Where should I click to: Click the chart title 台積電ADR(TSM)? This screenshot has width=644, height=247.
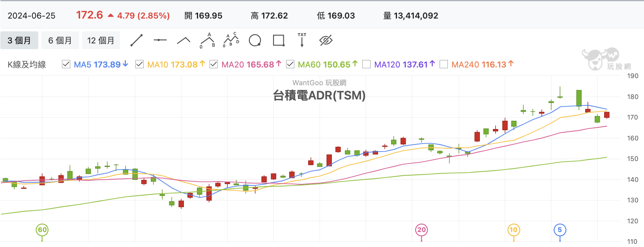(x=319, y=95)
